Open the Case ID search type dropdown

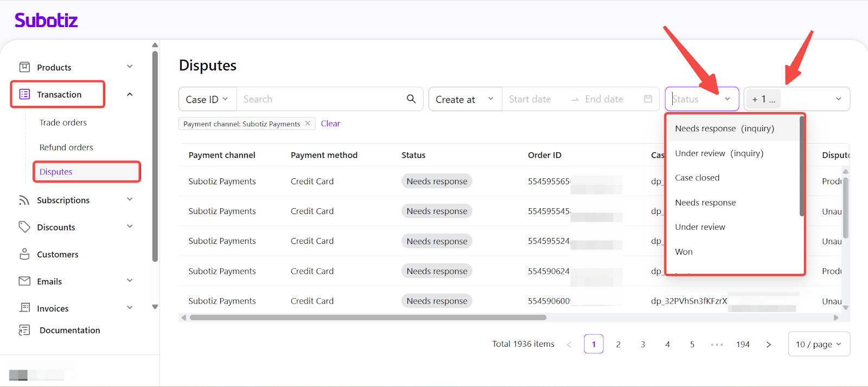pyautogui.click(x=207, y=99)
